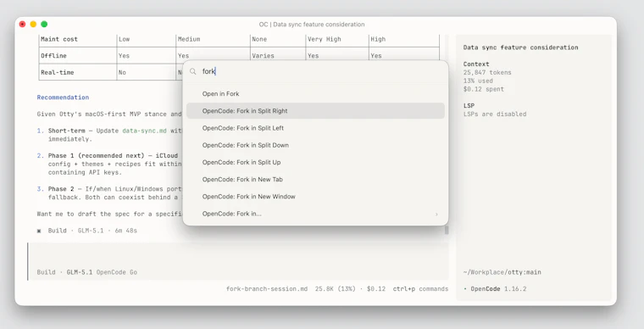
Task: Click the sidebar title Data sync feature consideration
Action: (520, 47)
